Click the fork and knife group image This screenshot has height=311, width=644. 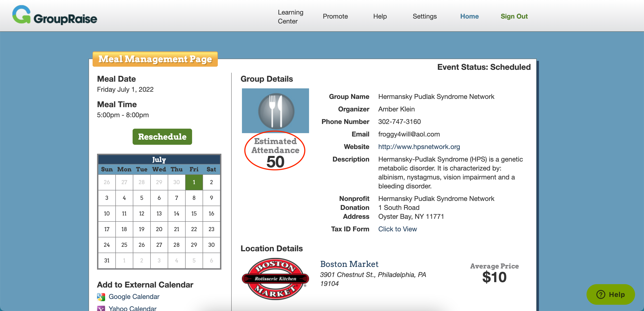click(275, 111)
